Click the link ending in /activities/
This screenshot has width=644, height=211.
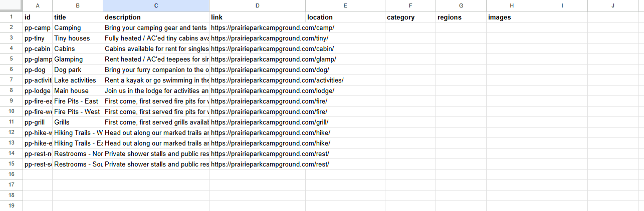[277, 80]
